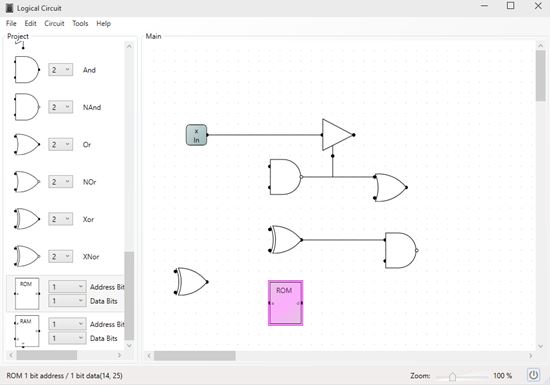Select the Xor gate wired to the NAnd gate
The width and height of the screenshot is (550, 385).
tap(286, 240)
